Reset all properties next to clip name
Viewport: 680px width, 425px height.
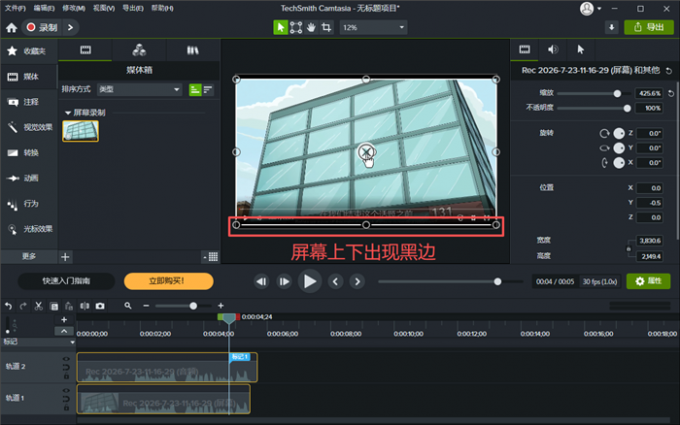(x=669, y=71)
